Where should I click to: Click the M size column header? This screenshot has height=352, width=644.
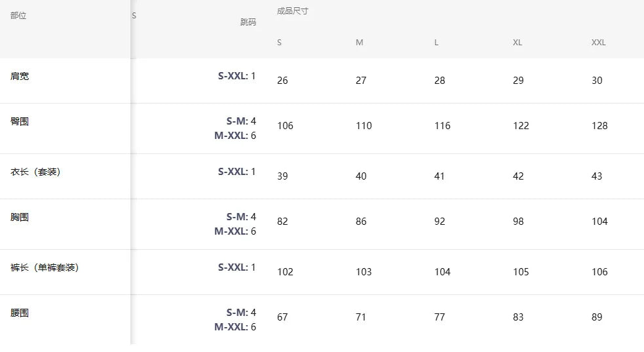pos(359,43)
